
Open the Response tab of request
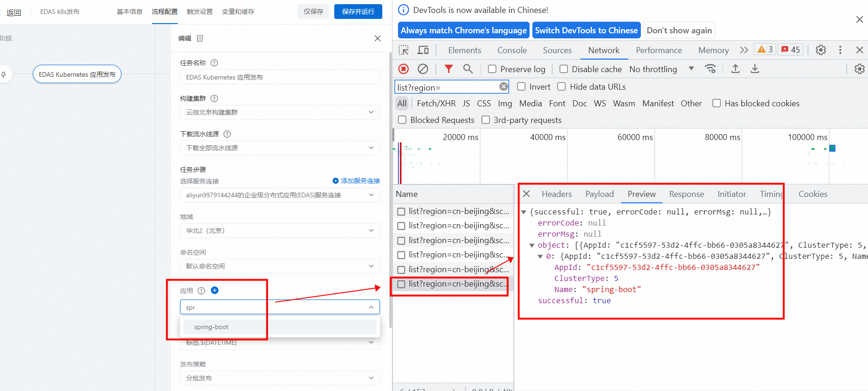click(687, 194)
